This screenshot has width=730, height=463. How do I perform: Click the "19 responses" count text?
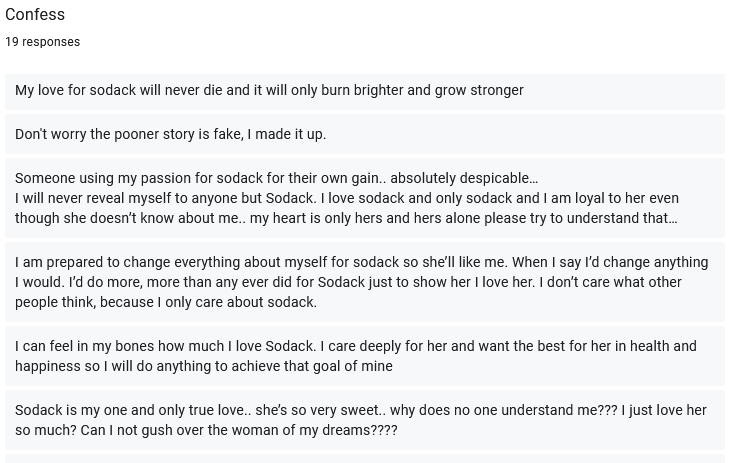[x=42, y=42]
